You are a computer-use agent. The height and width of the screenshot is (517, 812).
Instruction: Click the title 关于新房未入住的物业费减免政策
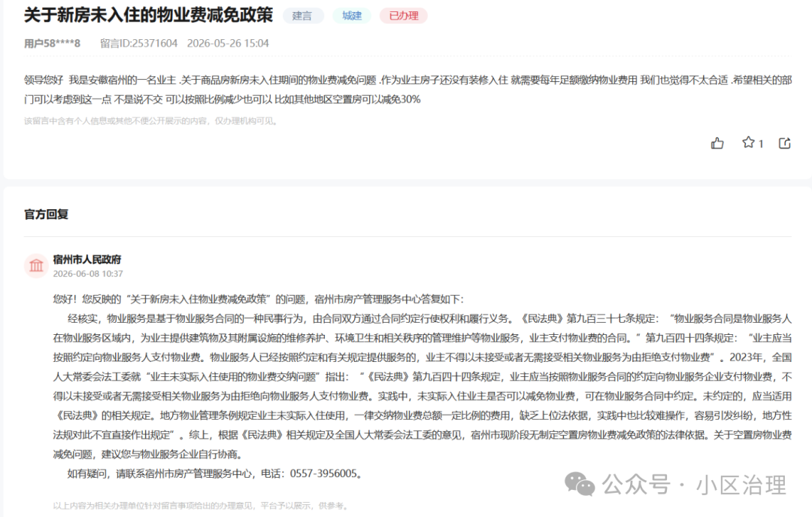[x=149, y=15]
